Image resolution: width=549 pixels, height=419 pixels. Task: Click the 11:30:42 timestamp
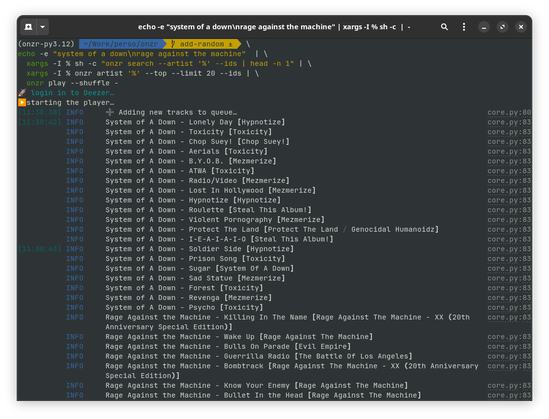point(40,122)
